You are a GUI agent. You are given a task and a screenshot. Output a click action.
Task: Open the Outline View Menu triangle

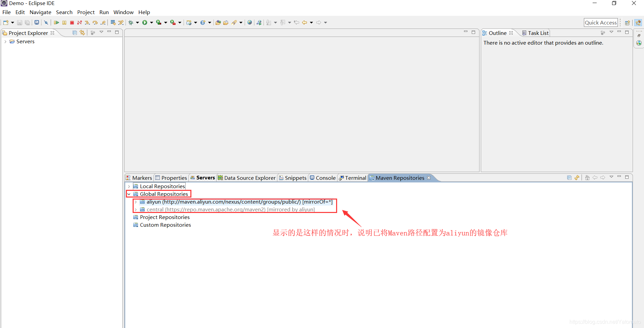[611, 32]
